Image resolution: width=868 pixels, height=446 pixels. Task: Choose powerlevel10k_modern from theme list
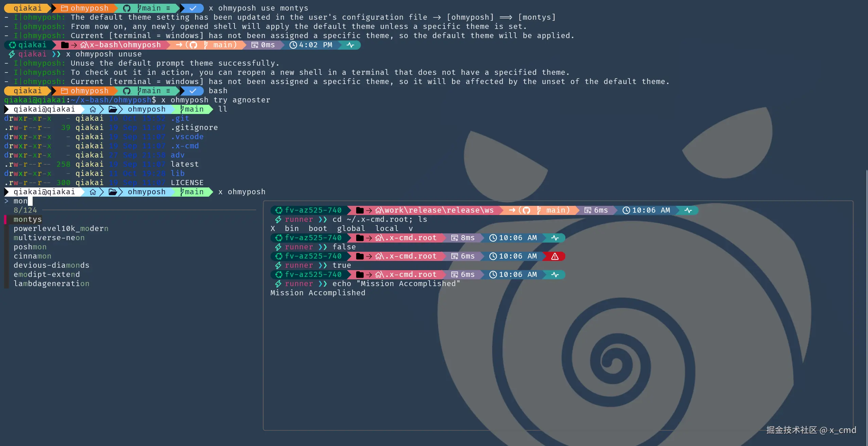click(x=61, y=229)
